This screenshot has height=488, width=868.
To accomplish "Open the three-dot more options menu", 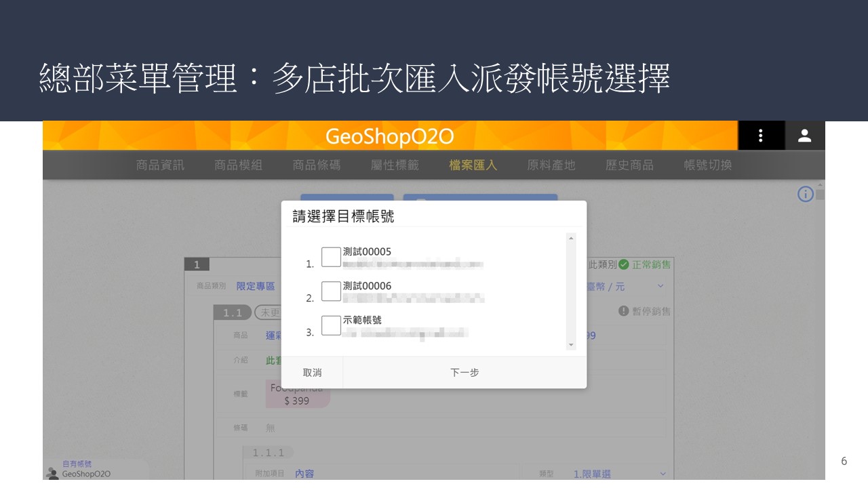I will pos(761,136).
